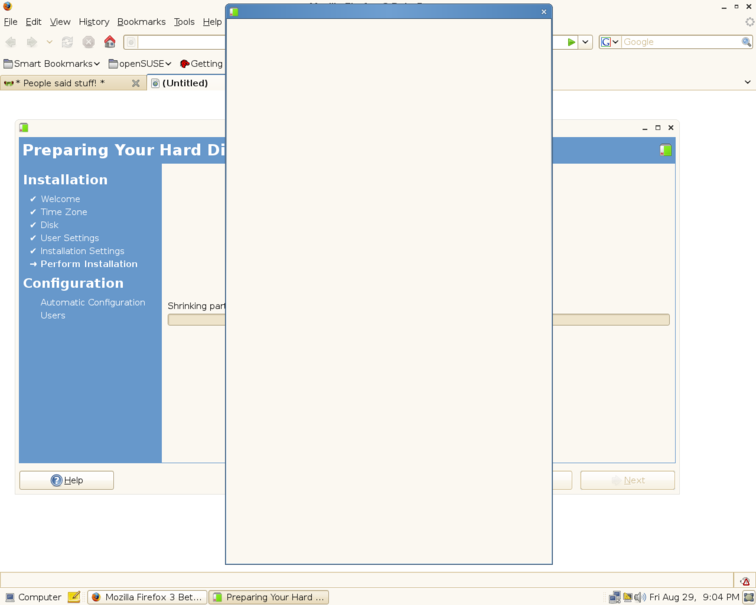Switch to the People said stuff tab
Viewport: 756px width, 605px height.
60,83
